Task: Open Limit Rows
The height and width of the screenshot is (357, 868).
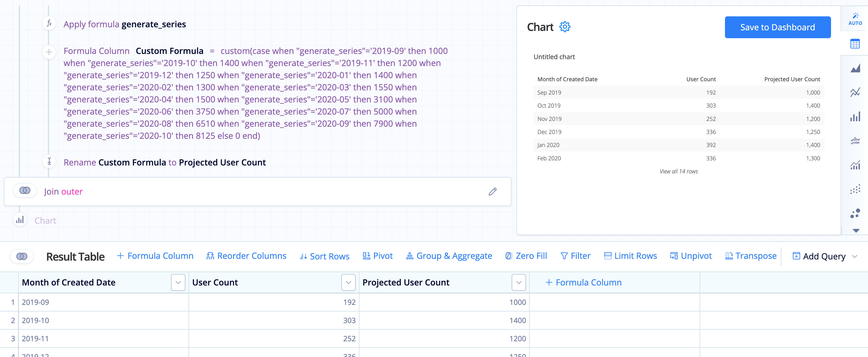Action: coord(630,256)
